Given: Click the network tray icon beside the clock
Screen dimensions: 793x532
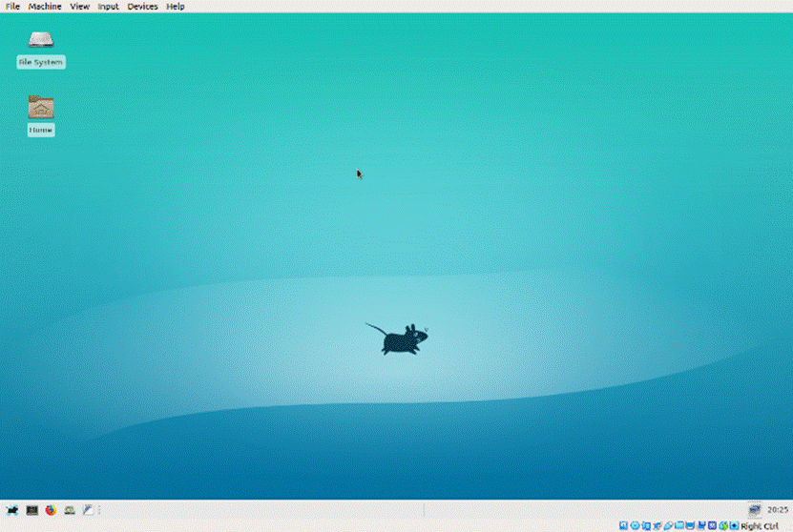Looking at the screenshot, I should tap(755, 510).
